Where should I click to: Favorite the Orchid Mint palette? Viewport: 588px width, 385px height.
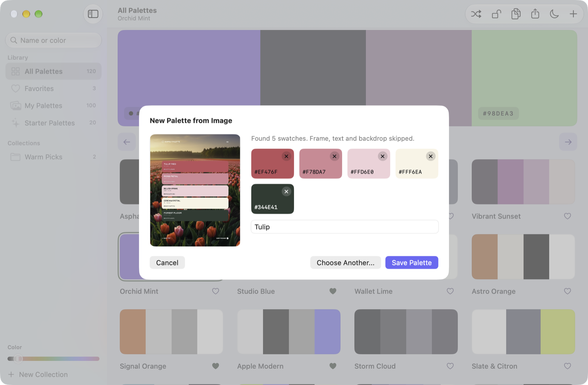(x=216, y=291)
